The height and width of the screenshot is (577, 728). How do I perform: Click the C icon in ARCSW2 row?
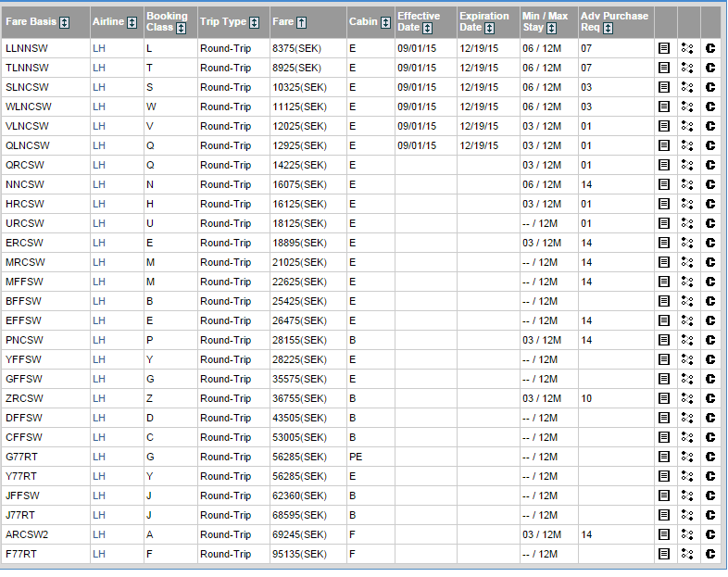click(x=710, y=534)
